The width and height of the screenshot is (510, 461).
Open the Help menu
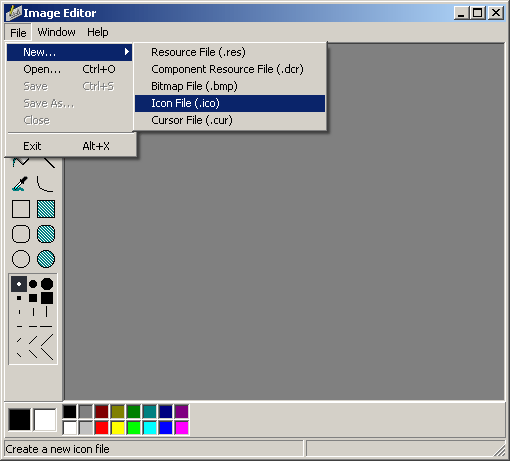click(x=98, y=32)
